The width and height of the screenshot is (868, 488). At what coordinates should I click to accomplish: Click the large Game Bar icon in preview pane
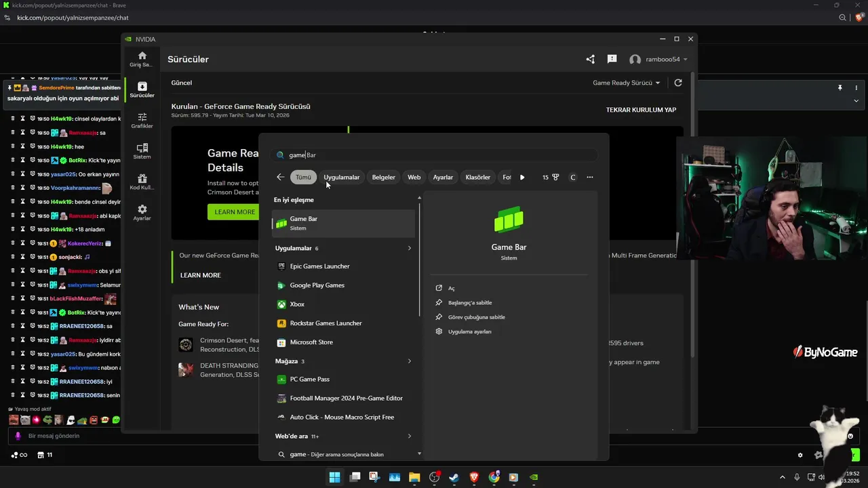tap(509, 220)
